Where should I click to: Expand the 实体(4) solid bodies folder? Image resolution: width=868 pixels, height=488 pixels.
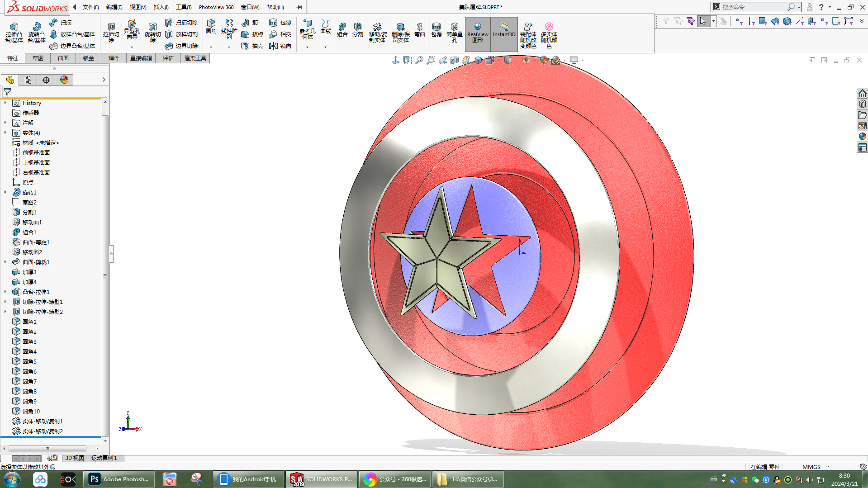click(x=5, y=133)
